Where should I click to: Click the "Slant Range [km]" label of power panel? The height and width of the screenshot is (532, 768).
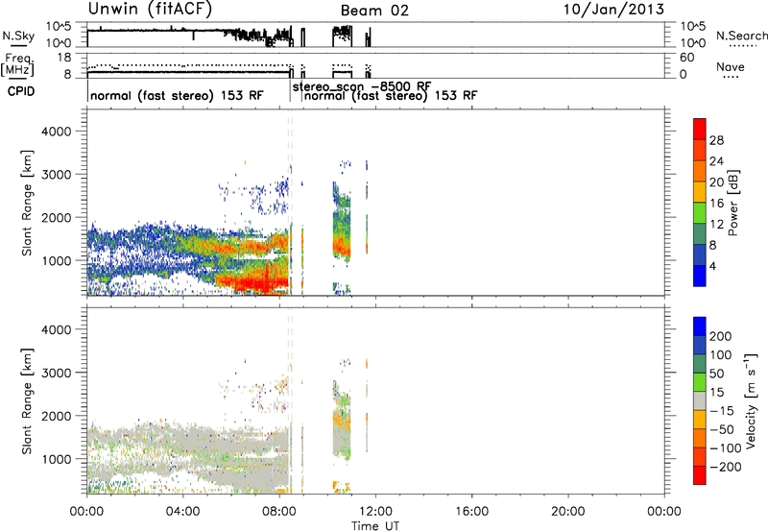pos(27,203)
